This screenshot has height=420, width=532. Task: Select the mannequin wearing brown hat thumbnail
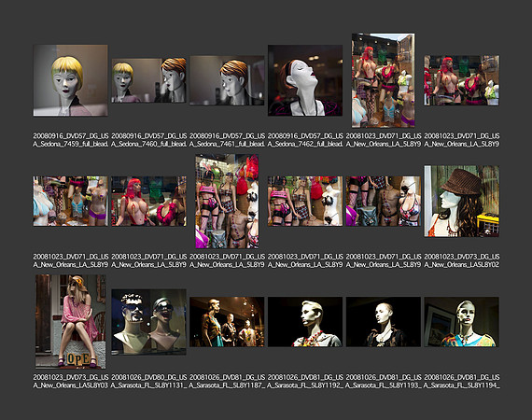[461, 202]
